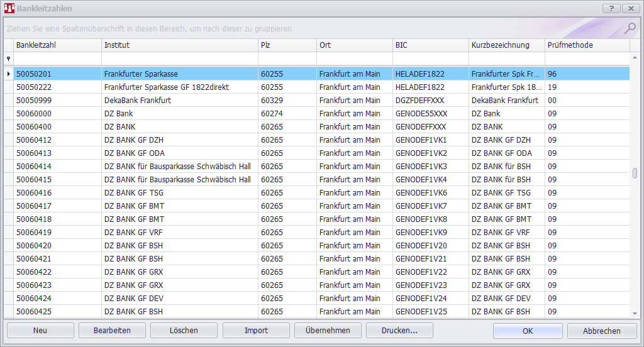Click BIC GENODEF1VK4 cell
This screenshot has height=347, width=644.
coord(431,179)
